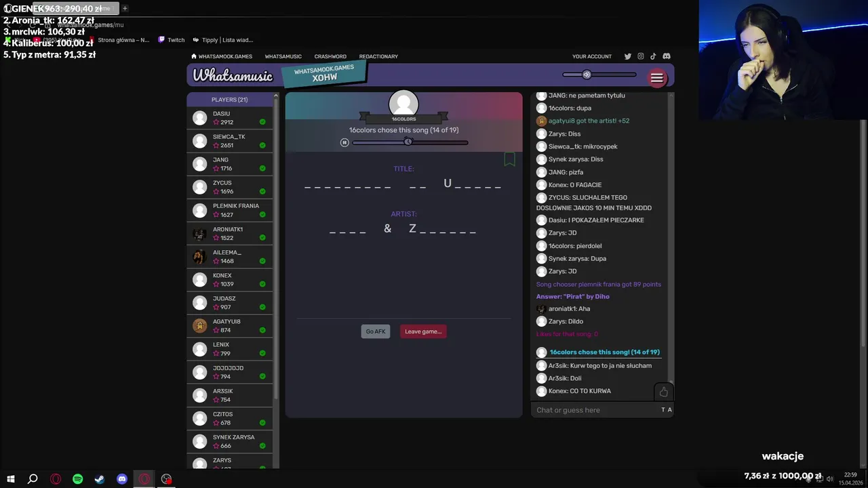Click the PLAYERS (21) header

pos(229,100)
